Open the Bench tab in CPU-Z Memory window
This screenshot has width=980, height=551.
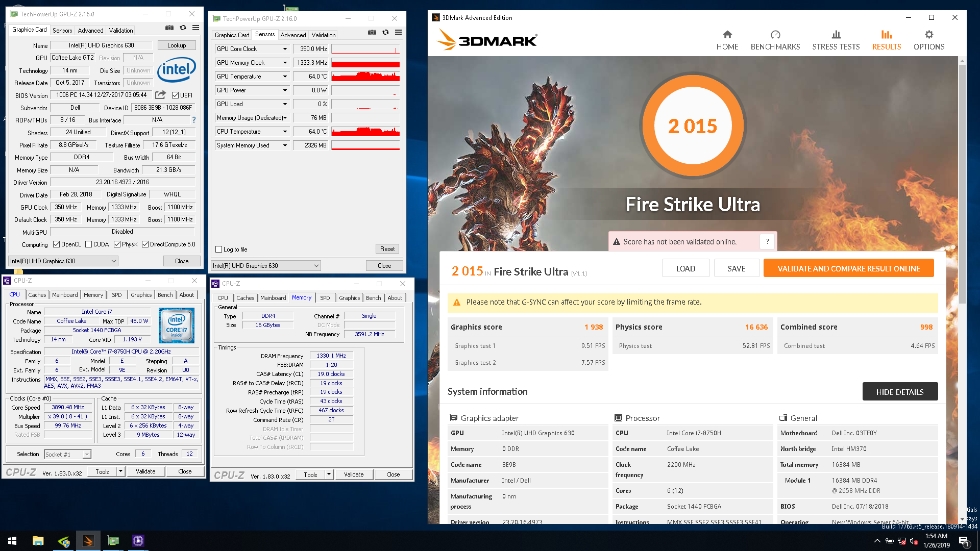[x=374, y=298]
